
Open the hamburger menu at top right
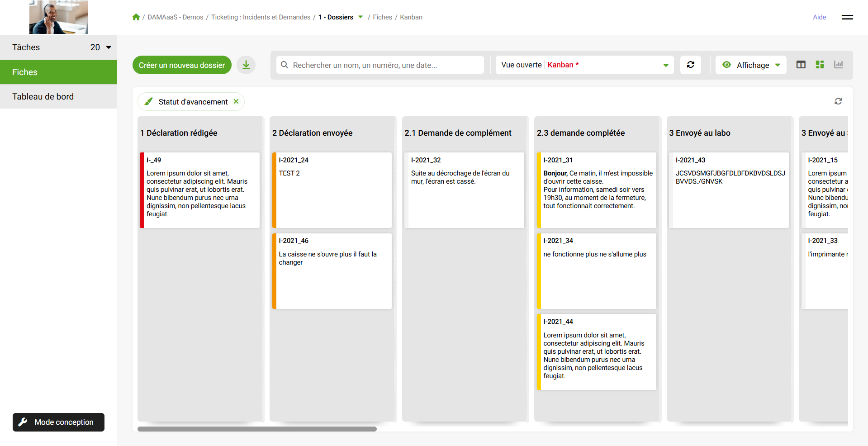tap(847, 17)
